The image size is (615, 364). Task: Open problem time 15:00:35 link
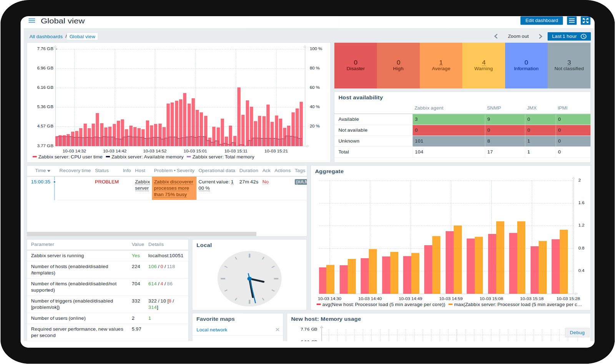click(40, 182)
